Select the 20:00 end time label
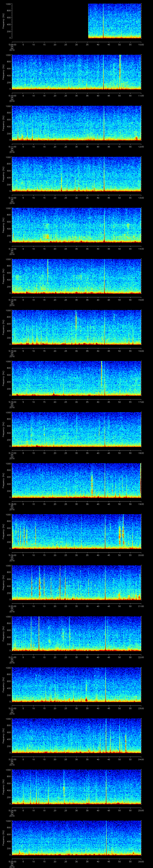 click(141, 555)
